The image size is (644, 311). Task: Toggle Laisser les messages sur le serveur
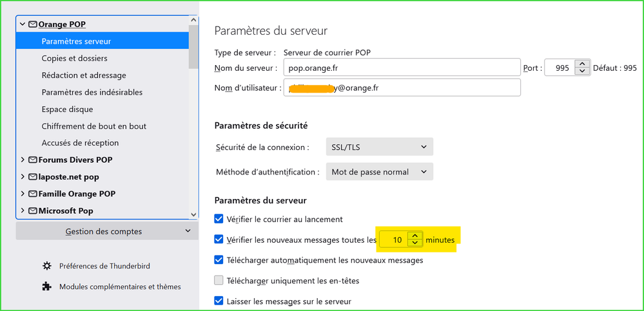pos(219,301)
